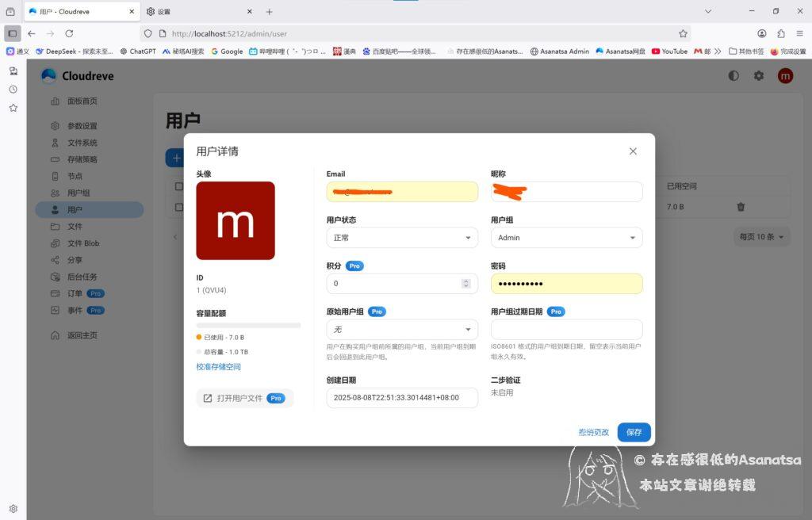Click the bookmark star in address bar
The image size is (812, 520).
point(683,34)
